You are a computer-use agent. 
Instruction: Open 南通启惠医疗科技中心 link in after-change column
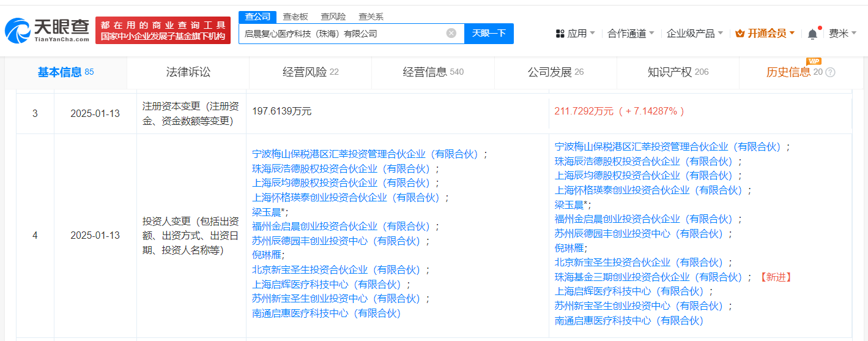point(629,321)
